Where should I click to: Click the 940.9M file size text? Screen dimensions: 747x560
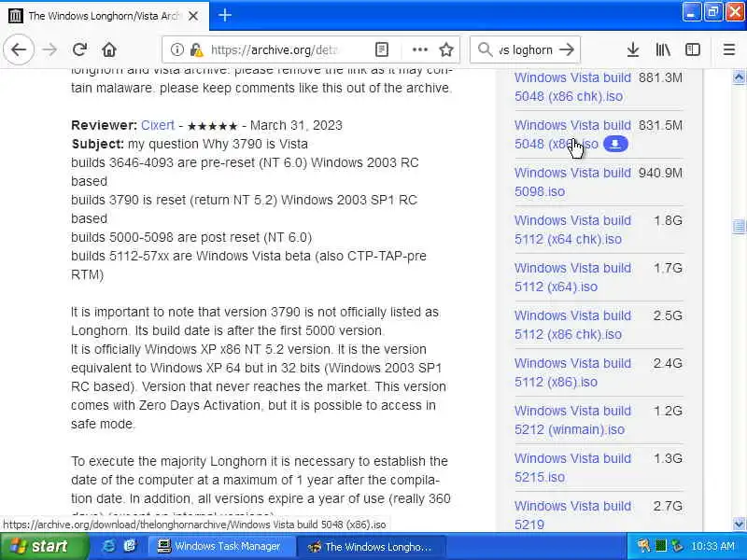(x=660, y=173)
